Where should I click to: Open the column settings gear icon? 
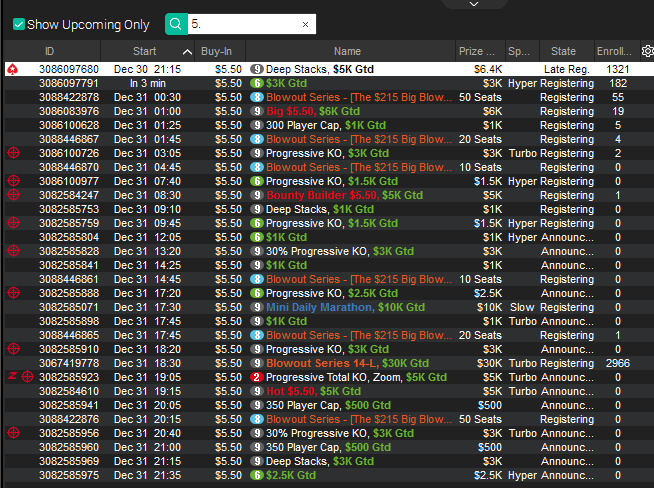647,51
